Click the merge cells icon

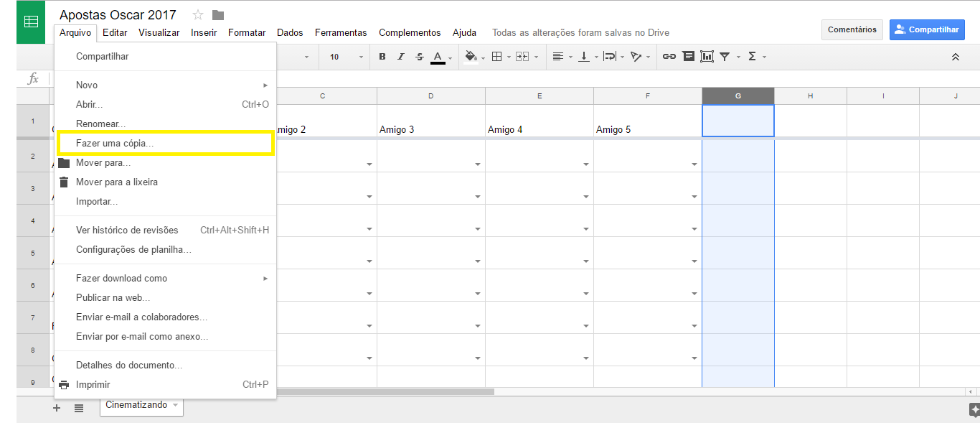522,57
